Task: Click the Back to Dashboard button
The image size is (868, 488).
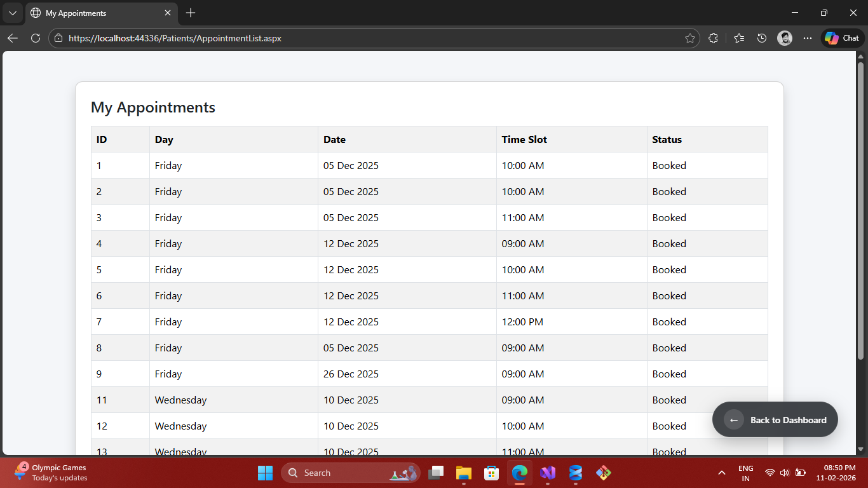Action: 775,420
